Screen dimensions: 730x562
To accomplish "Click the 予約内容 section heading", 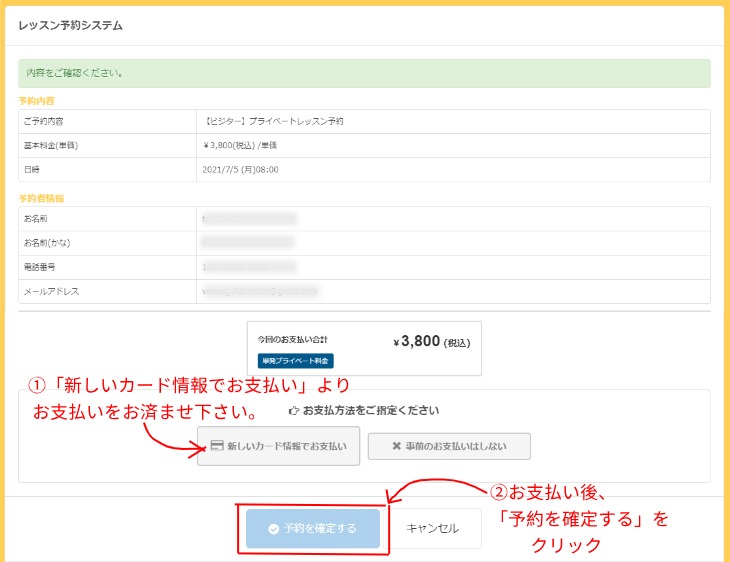I will (x=38, y=101).
